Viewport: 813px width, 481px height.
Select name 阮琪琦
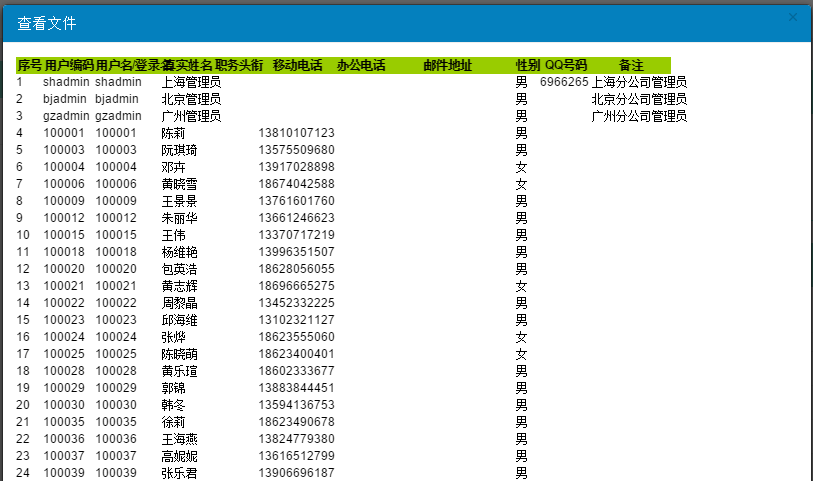point(179,150)
